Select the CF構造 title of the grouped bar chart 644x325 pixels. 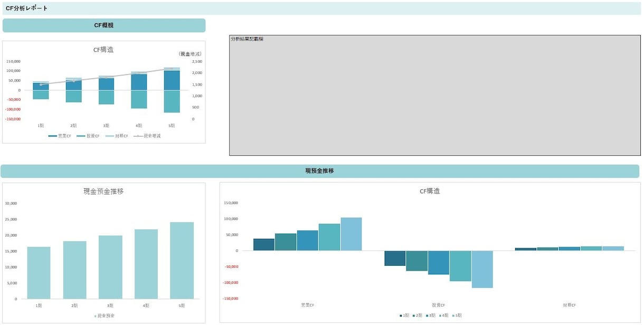coord(430,191)
